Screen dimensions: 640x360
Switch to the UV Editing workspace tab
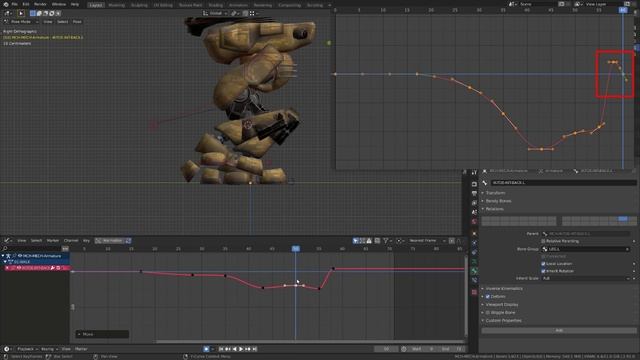click(163, 5)
